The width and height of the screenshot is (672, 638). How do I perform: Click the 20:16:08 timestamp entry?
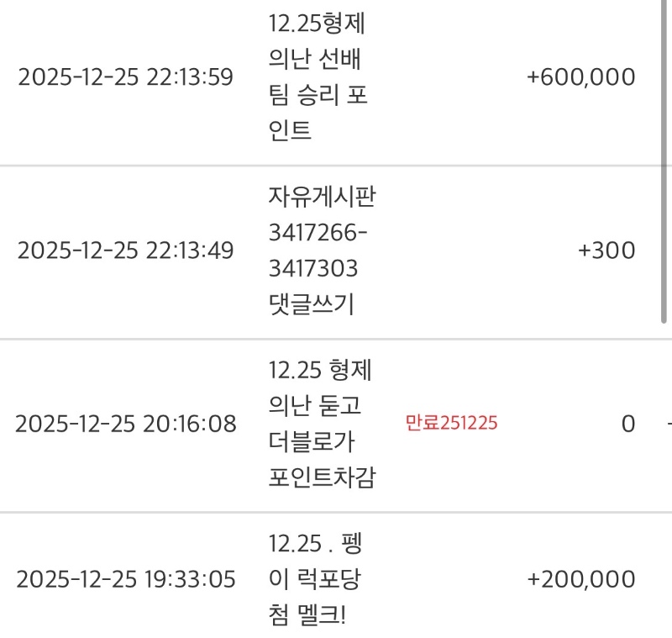[125, 424]
